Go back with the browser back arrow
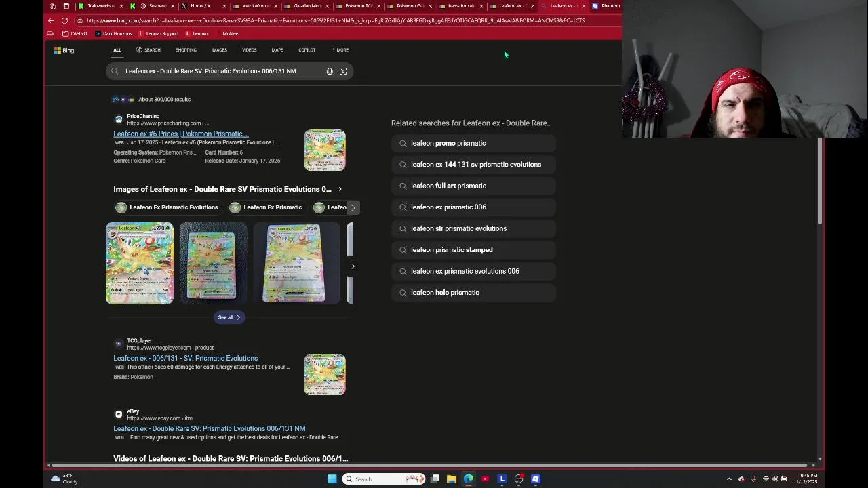Image resolution: width=868 pixels, height=488 pixels. [51, 20]
